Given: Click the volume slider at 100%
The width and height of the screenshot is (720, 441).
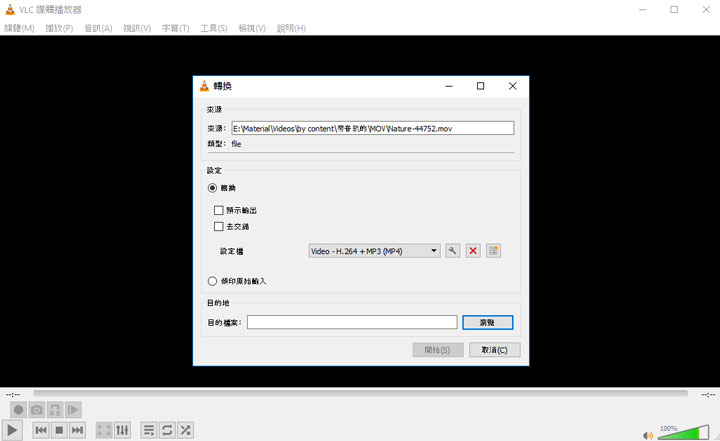Looking at the screenshot, I should [683, 432].
